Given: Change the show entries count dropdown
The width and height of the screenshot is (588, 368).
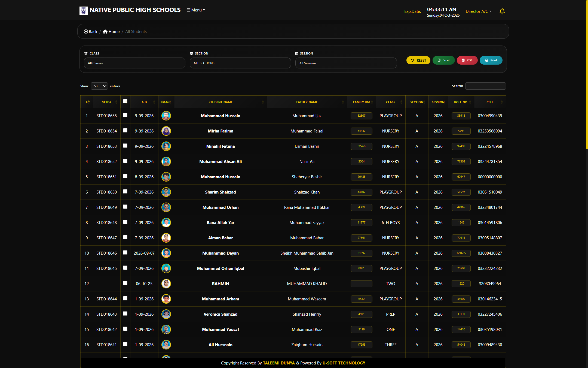Looking at the screenshot, I should point(99,86).
